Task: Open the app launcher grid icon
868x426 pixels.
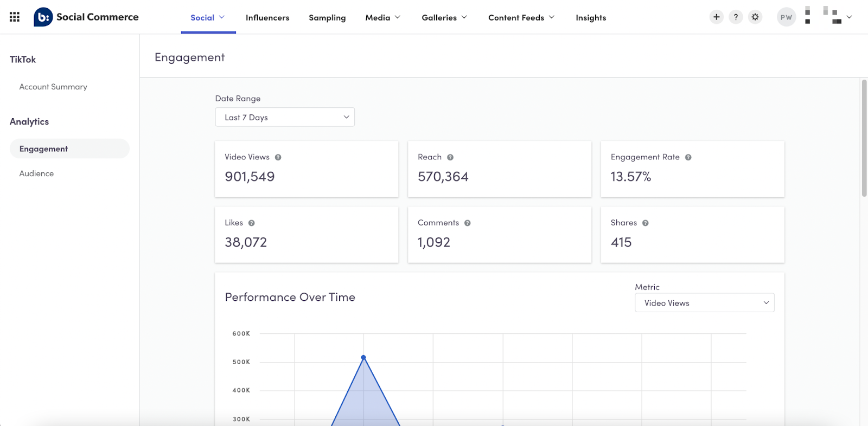Action: pos(15,17)
